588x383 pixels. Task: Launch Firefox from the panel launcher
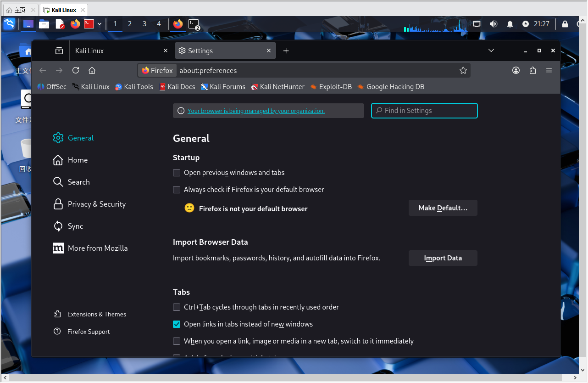point(75,24)
